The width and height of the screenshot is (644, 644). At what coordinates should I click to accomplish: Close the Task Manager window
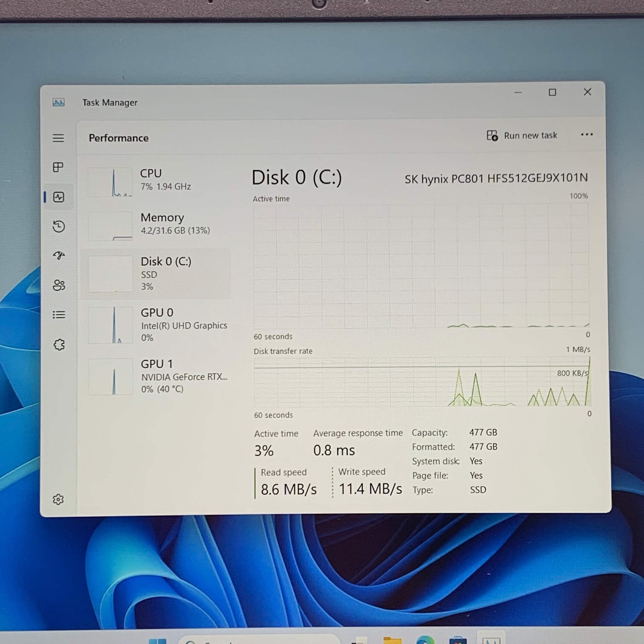click(588, 92)
